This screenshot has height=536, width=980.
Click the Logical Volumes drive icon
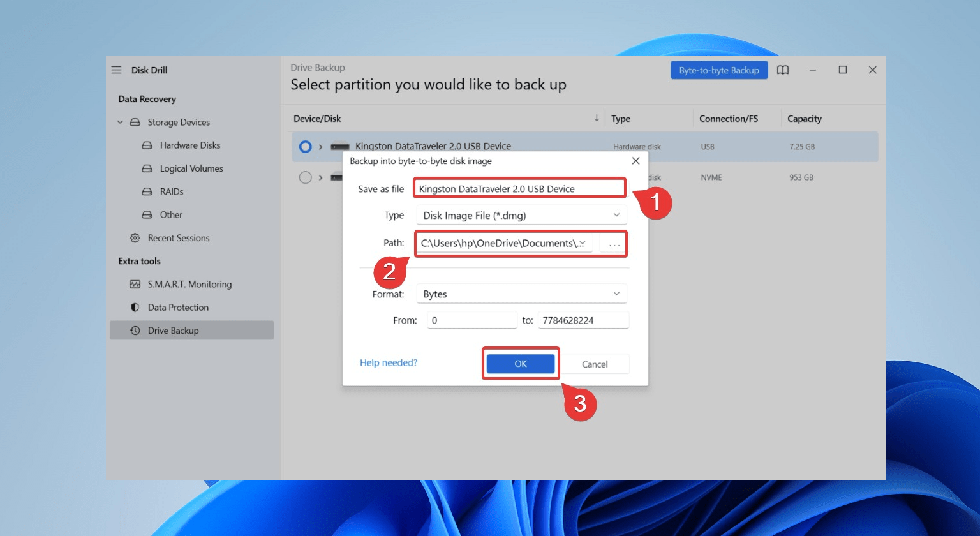[x=147, y=168]
